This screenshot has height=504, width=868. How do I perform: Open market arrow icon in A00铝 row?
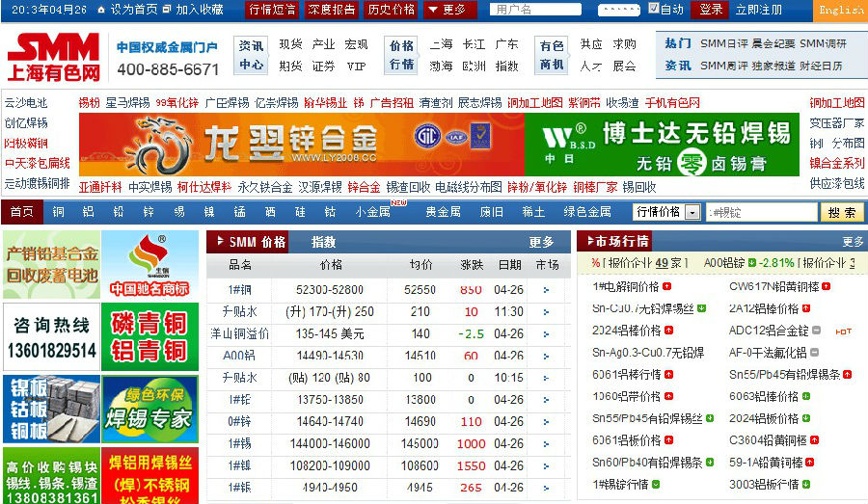pos(547,356)
